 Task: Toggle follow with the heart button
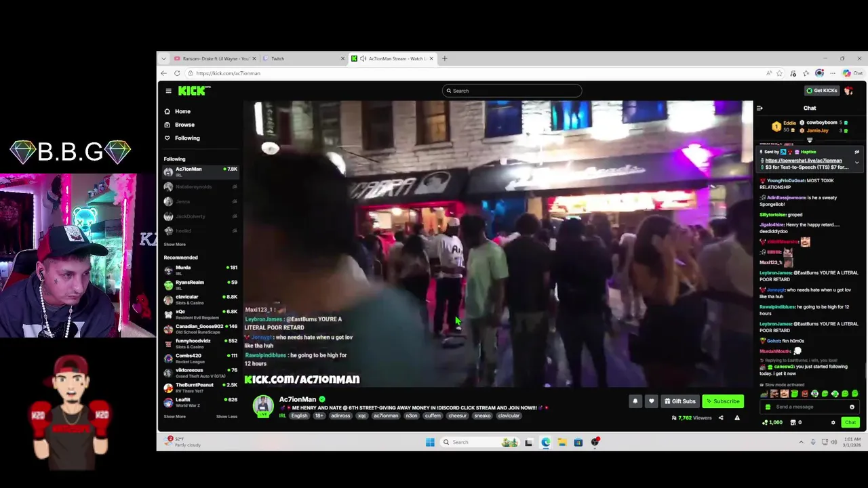tap(651, 401)
